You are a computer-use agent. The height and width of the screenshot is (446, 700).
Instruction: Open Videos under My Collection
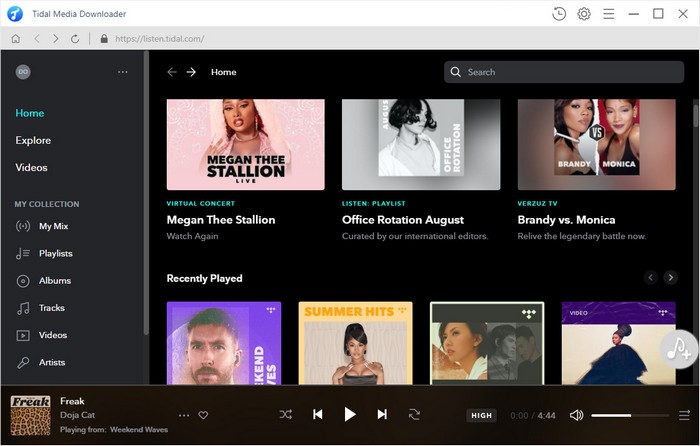click(x=53, y=335)
